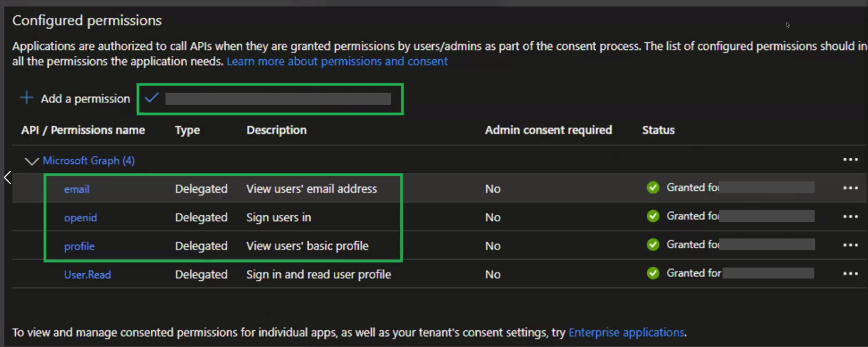Screen dimensions: 868x347
Task: Open more options for User.Read row
Action: pos(850,273)
